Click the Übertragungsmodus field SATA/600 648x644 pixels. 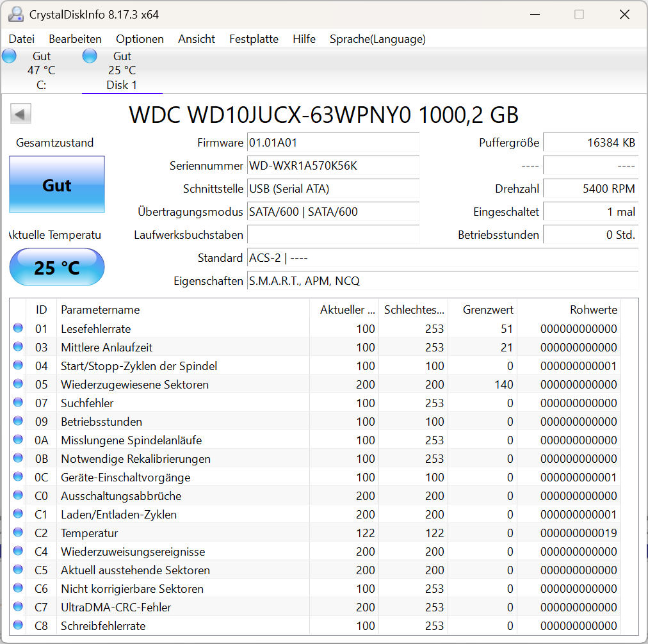coord(333,212)
